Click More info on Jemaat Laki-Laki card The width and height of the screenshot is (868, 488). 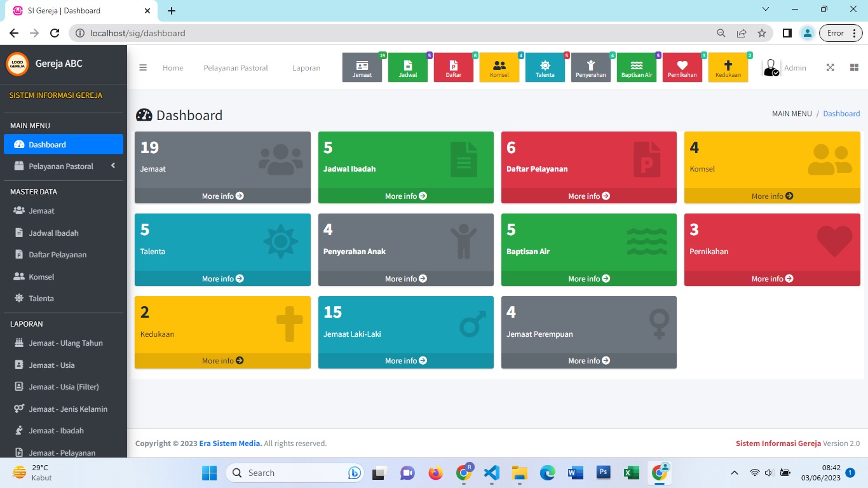tap(405, 361)
